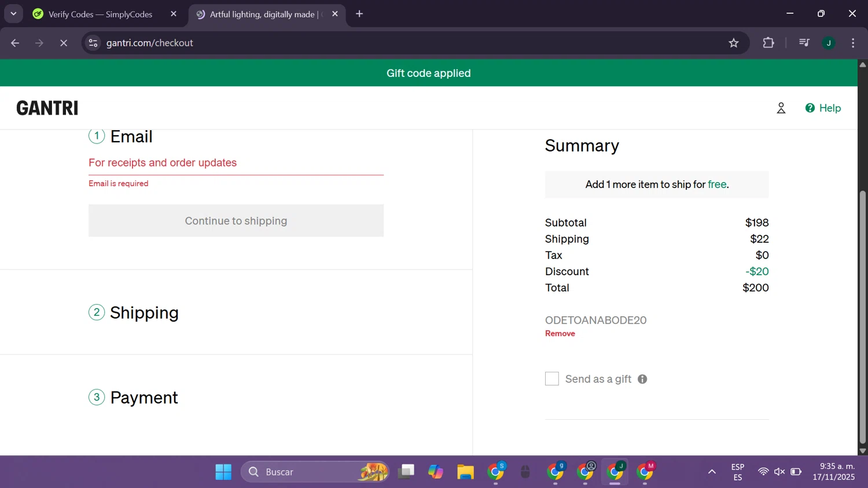Show hidden system tray icons
The image size is (868, 488).
click(712, 472)
